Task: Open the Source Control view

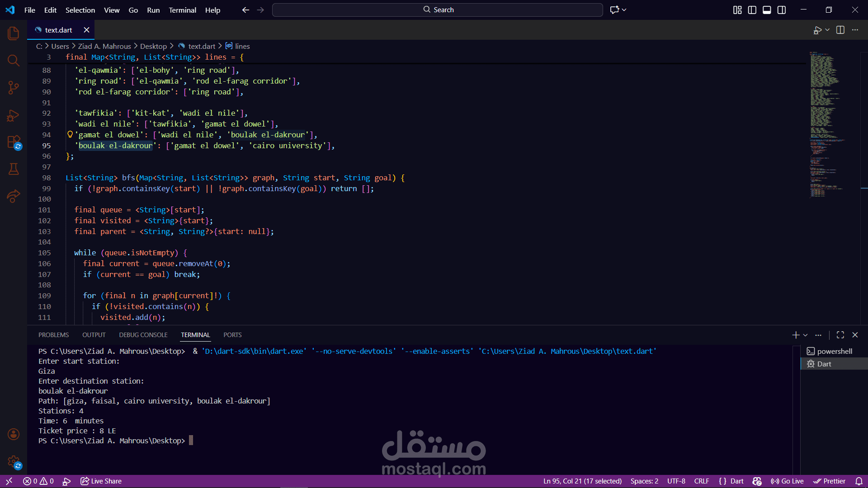Action: pos(14,87)
